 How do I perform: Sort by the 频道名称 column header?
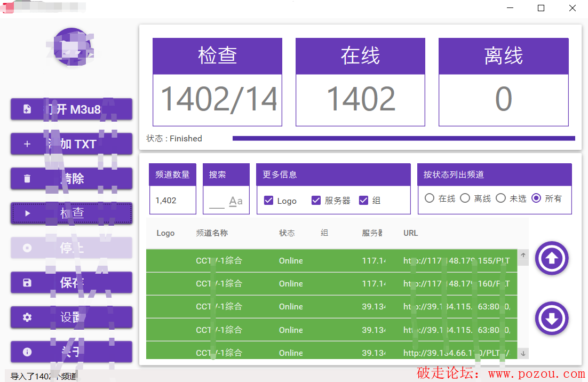tap(212, 233)
